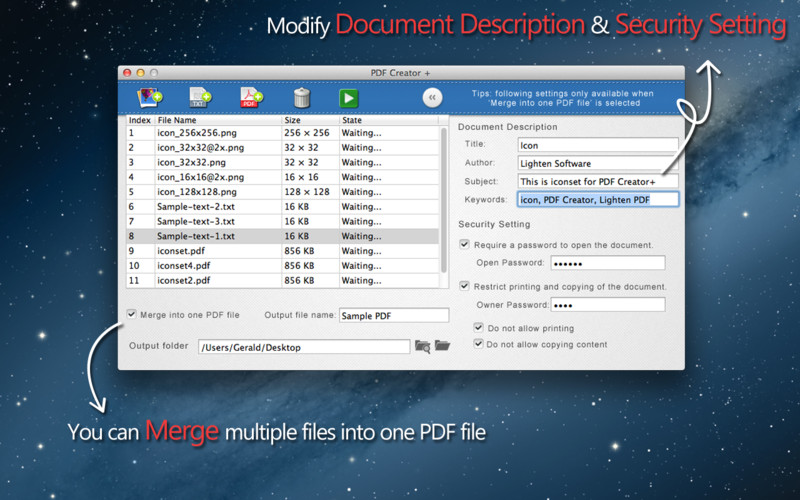This screenshot has width=800, height=500.
Task: Toggle Do not allow printing checkbox
Action: point(478,327)
